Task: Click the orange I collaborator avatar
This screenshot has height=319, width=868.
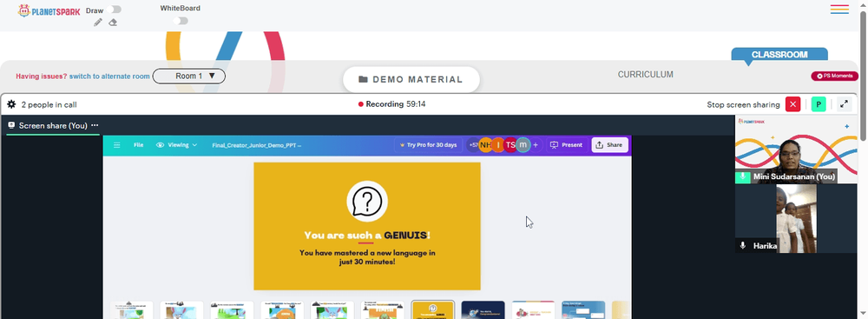Action: point(498,145)
